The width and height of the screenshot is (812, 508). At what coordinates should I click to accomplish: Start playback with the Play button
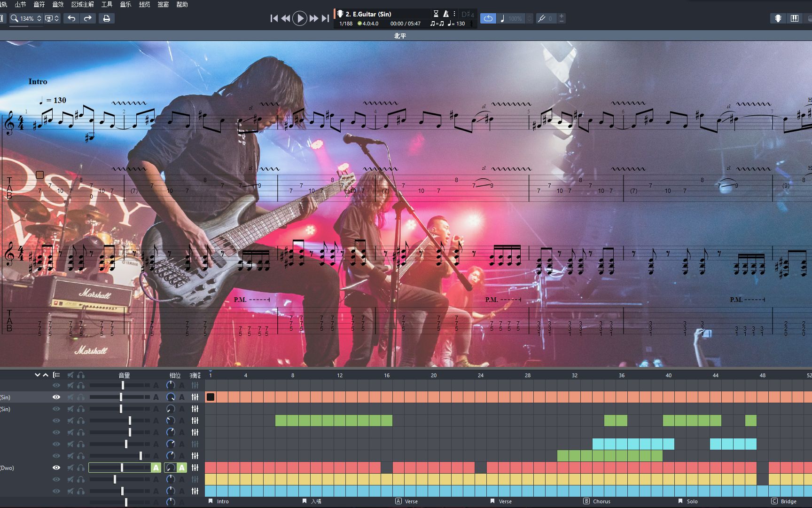(299, 18)
